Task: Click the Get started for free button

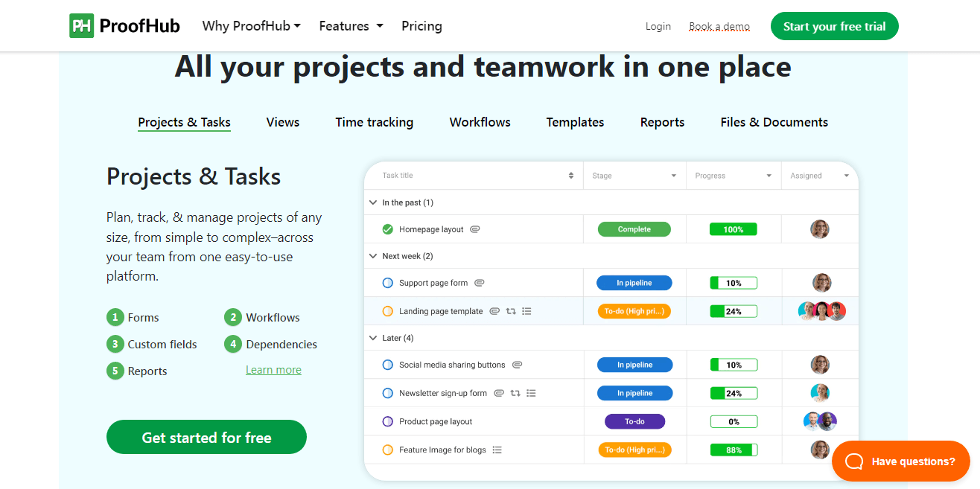Action: [206, 437]
